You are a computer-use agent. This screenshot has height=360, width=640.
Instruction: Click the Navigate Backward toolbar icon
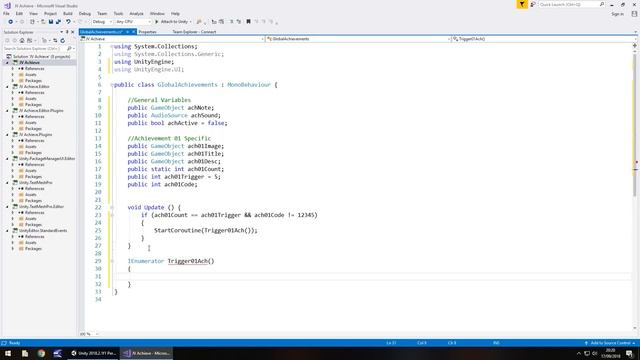[11, 22]
